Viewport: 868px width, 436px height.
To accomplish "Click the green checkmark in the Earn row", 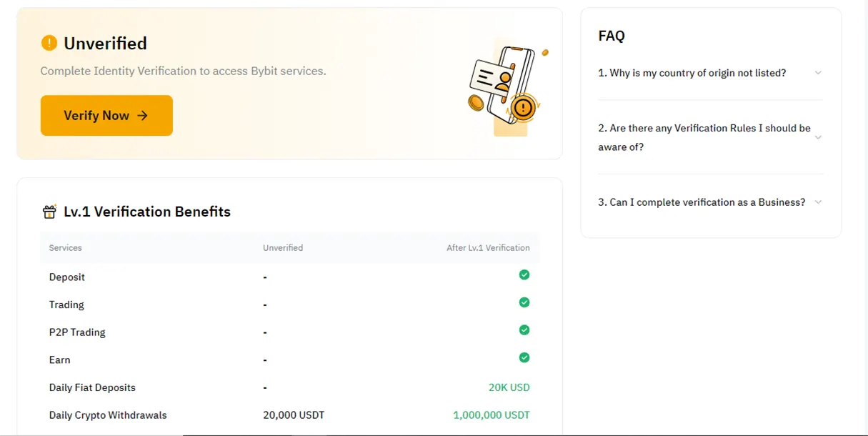I will coord(524,357).
